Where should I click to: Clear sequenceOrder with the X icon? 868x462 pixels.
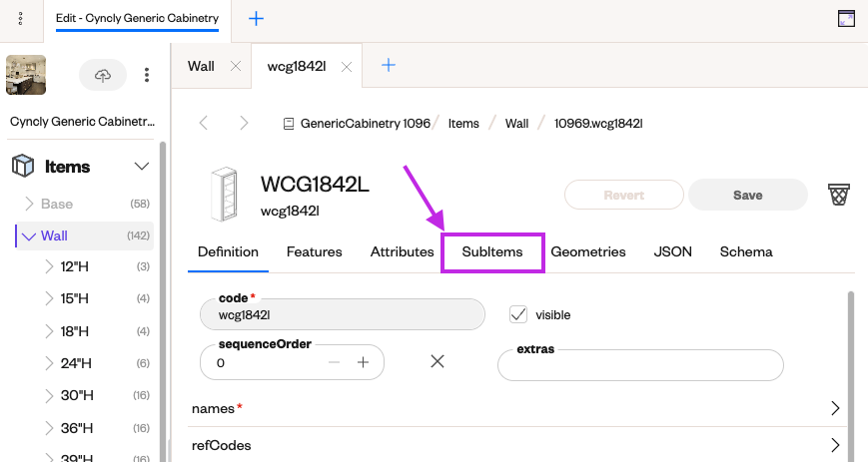click(x=437, y=362)
